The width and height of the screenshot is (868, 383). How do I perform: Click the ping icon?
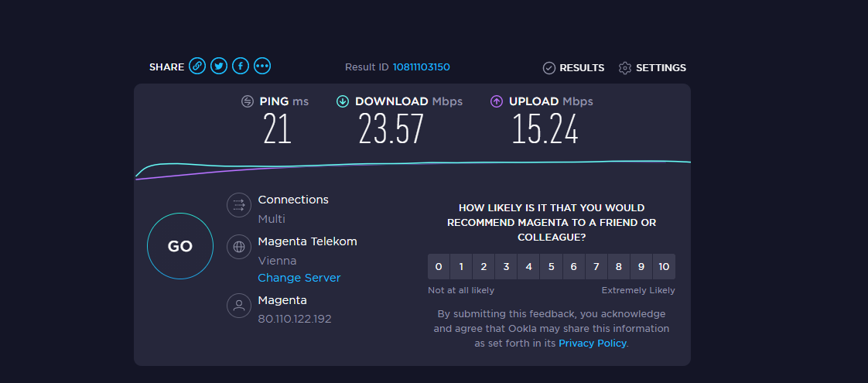[x=248, y=101]
